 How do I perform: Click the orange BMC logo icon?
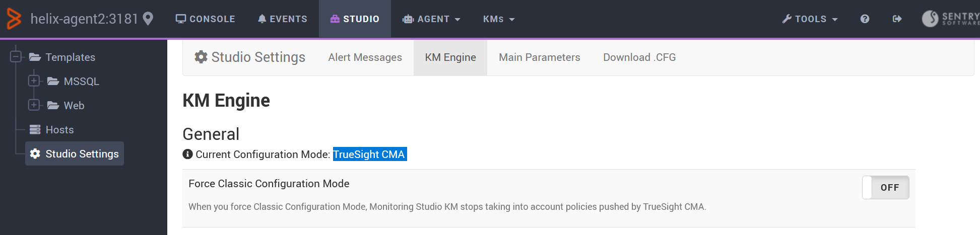point(14,19)
